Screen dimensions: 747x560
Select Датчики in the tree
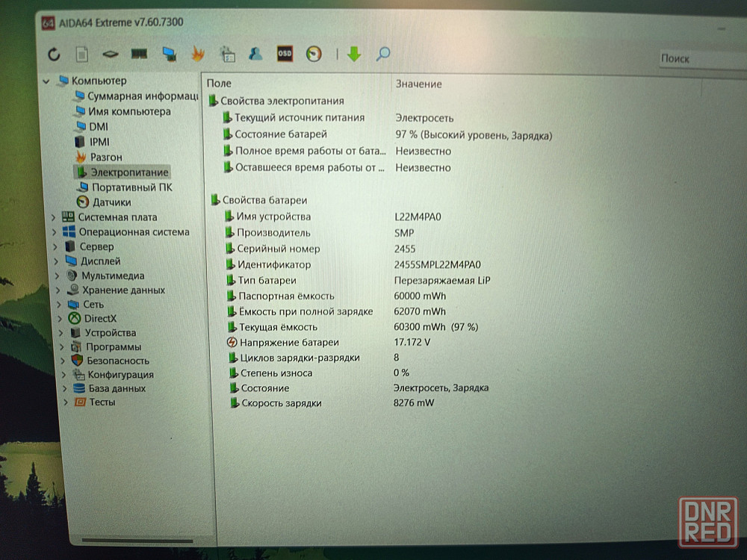click(111, 202)
